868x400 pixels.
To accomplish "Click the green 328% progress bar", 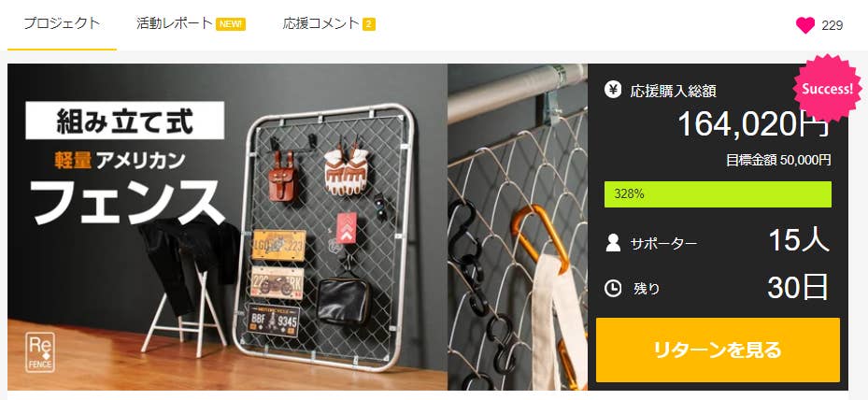I will coord(718,194).
